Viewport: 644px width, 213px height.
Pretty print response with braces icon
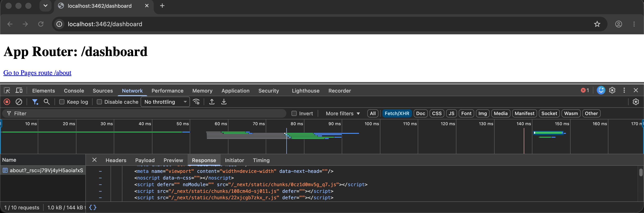(x=93, y=207)
